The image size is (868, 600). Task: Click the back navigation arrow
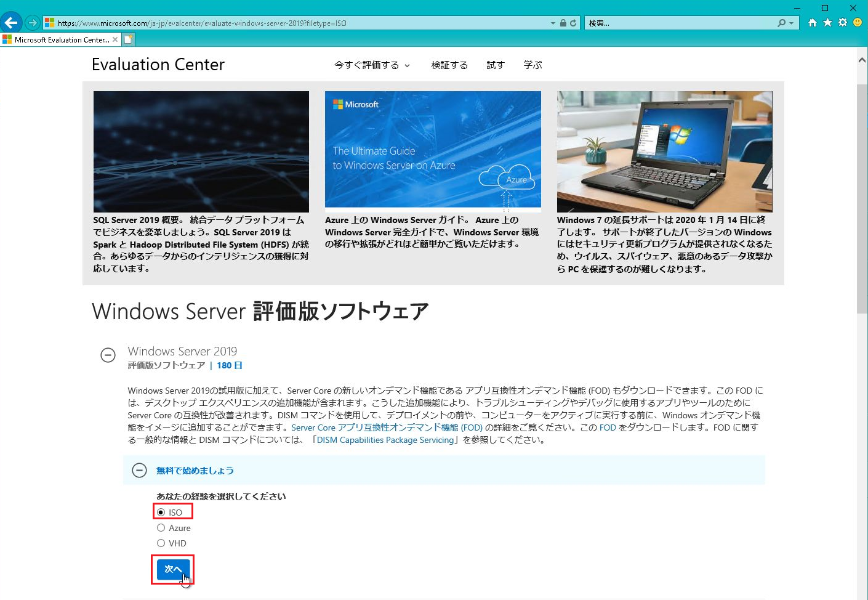[11, 23]
